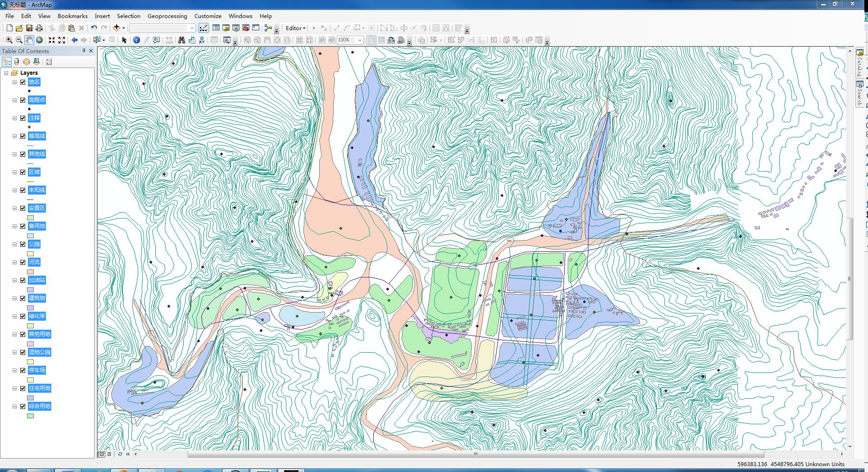Select the Zoom In tool

pos(9,40)
